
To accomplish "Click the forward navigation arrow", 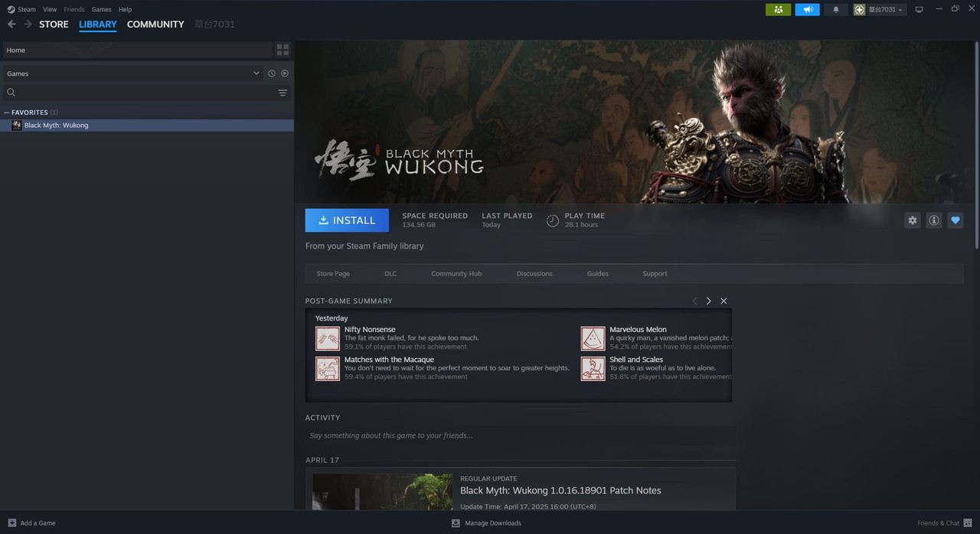I will tap(28, 24).
